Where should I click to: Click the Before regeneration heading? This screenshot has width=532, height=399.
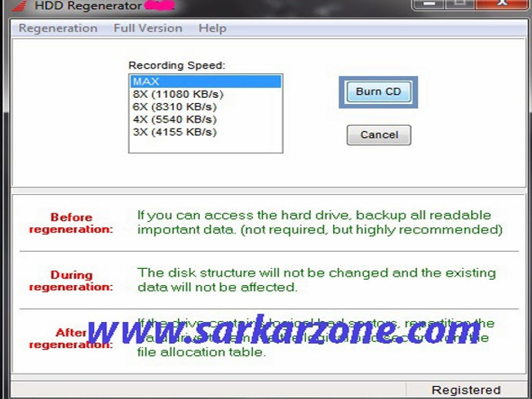(71, 223)
